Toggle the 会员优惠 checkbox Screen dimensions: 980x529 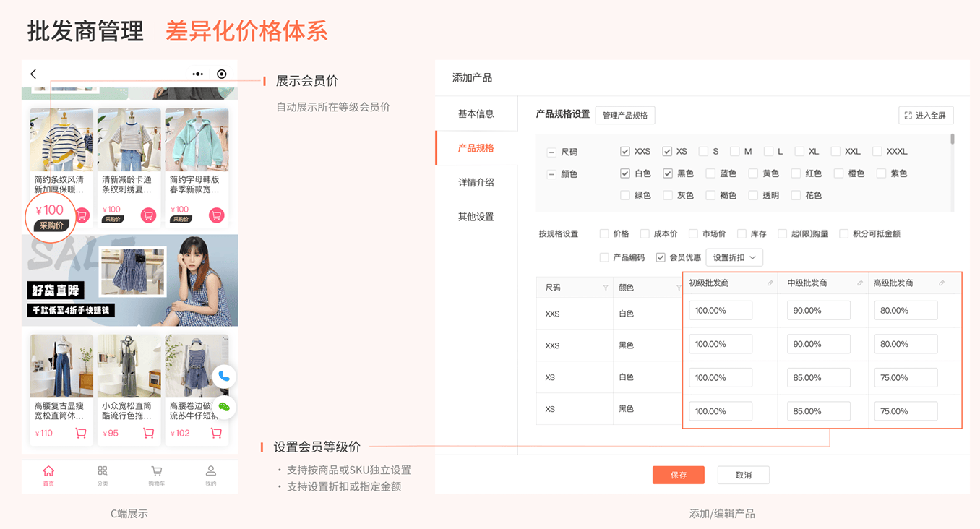(x=661, y=257)
